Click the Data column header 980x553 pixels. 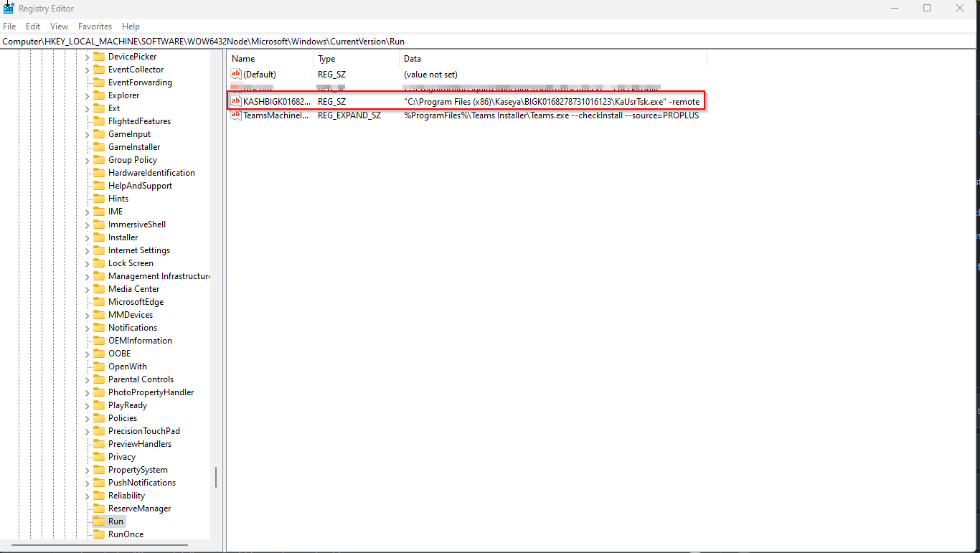pos(413,58)
